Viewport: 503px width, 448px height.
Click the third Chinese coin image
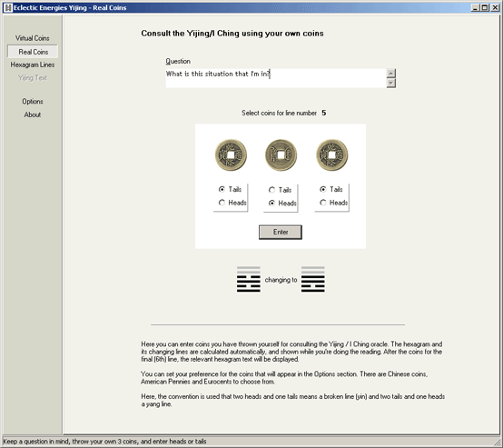click(x=331, y=155)
